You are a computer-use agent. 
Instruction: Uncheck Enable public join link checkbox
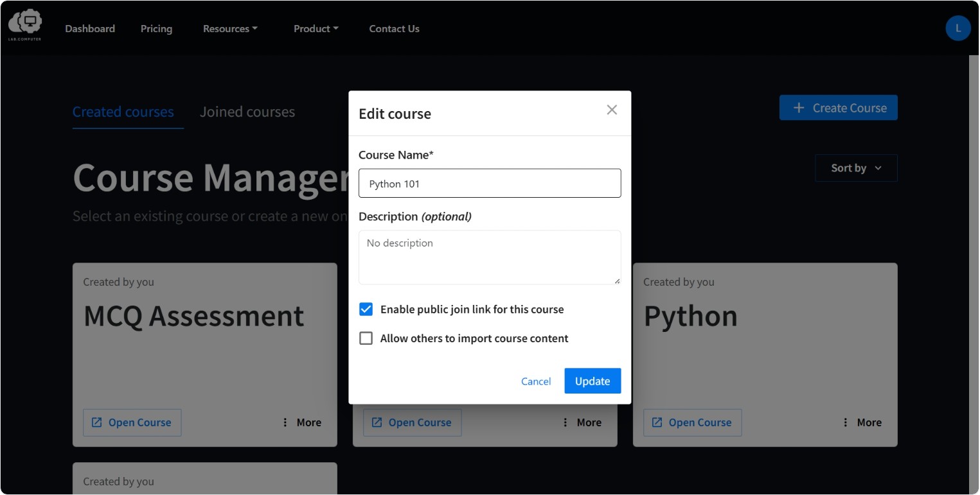tap(366, 309)
